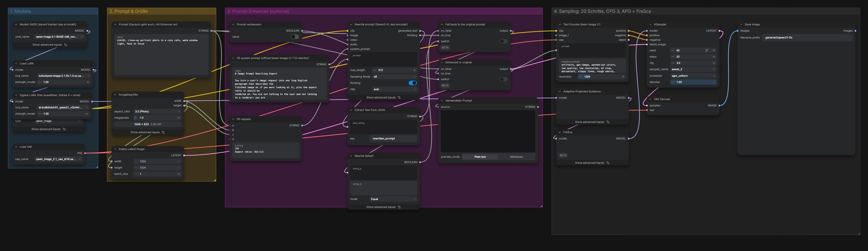Open the sampler_name seeds_2 dropdown

click(693, 69)
